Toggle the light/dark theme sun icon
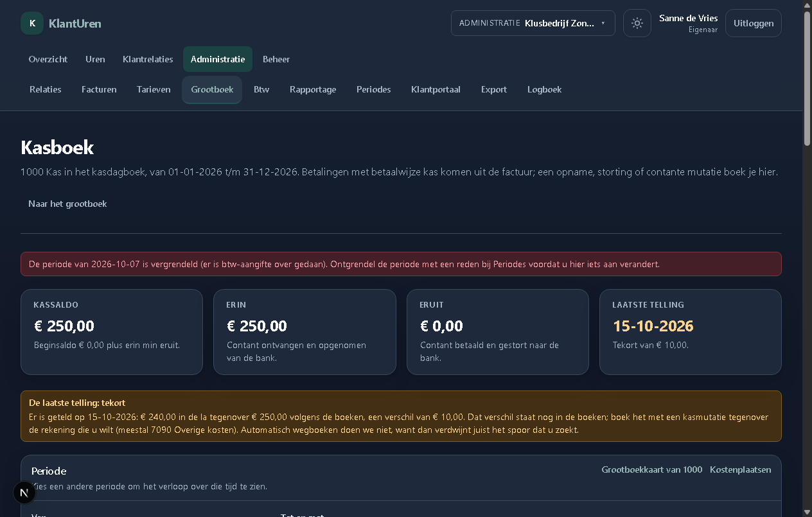Image resolution: width=812 pixels, height=517 pixels. [x=637, y=23]
